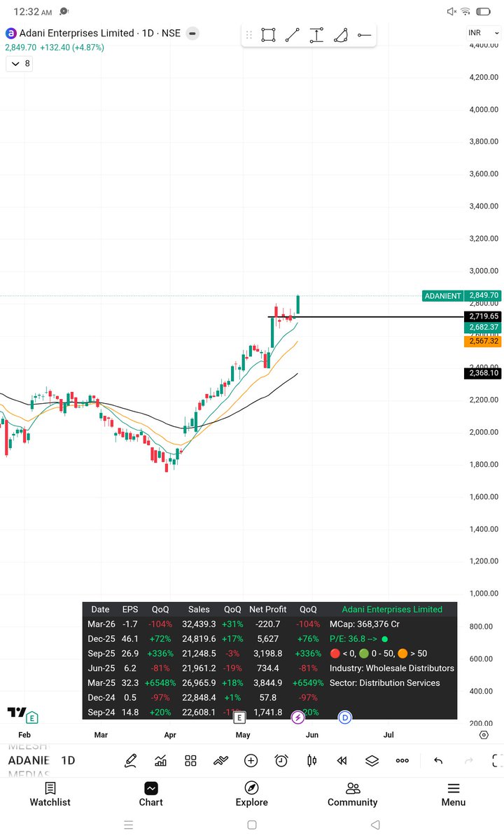
Task: Toggle fullscreen mode icon
Action: tap(498, 760)
